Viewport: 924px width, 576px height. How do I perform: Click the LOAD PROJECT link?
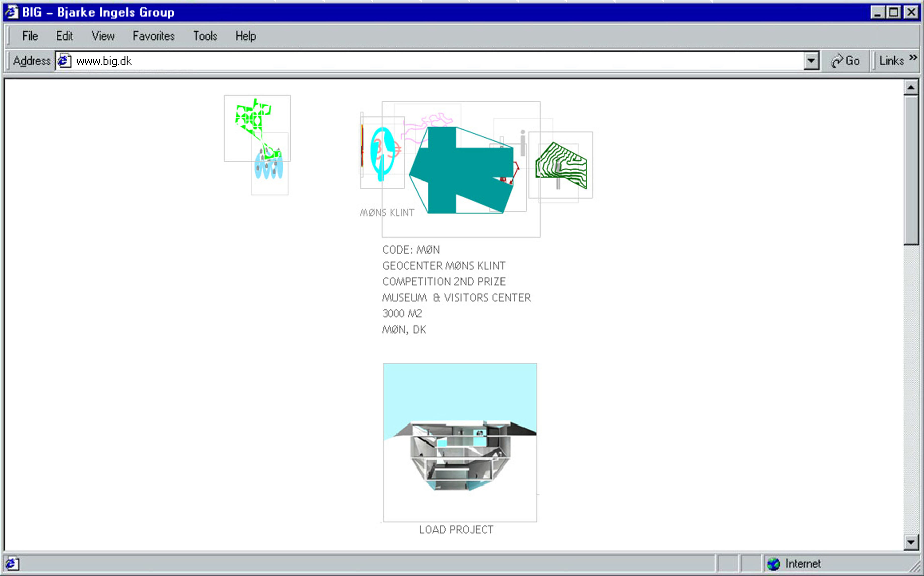coord(456,529)
